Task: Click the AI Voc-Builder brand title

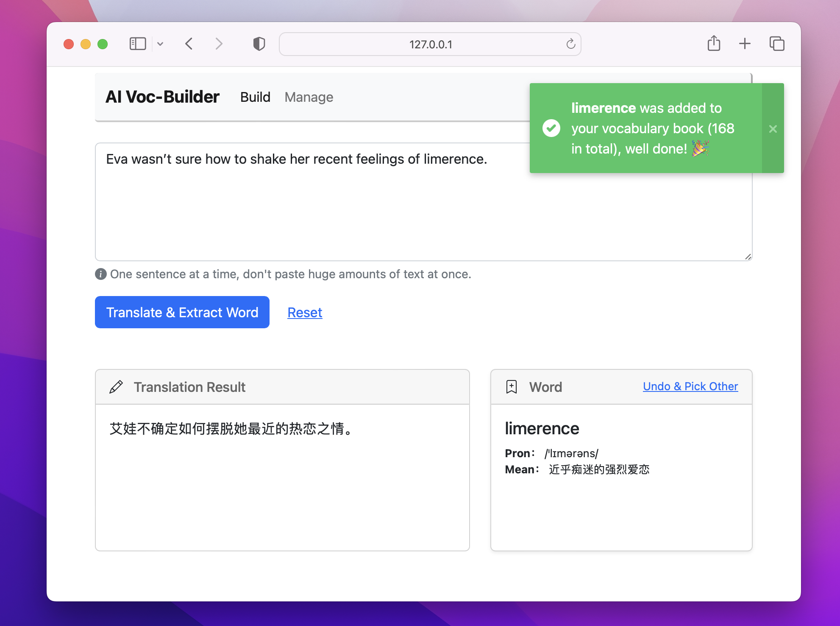Action: [x=162, y=97]
